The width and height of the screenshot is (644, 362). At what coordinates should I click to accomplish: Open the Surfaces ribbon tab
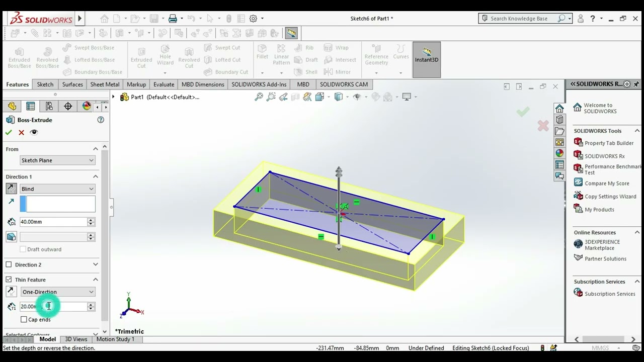click(x=72, y=84)
